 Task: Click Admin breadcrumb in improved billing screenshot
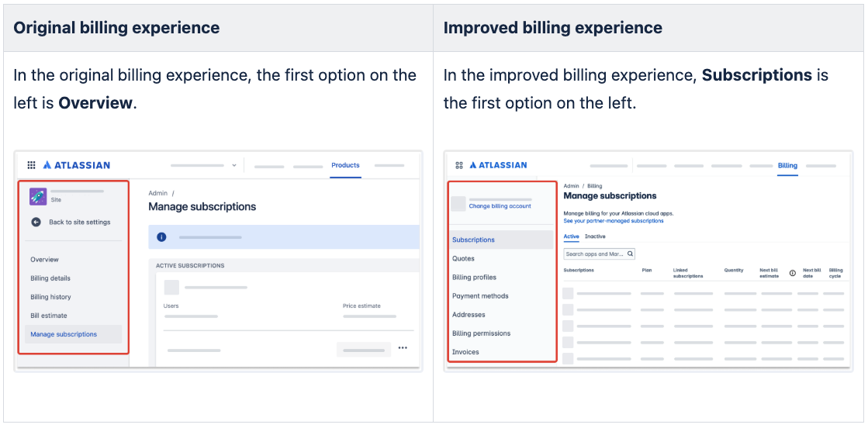571,186
